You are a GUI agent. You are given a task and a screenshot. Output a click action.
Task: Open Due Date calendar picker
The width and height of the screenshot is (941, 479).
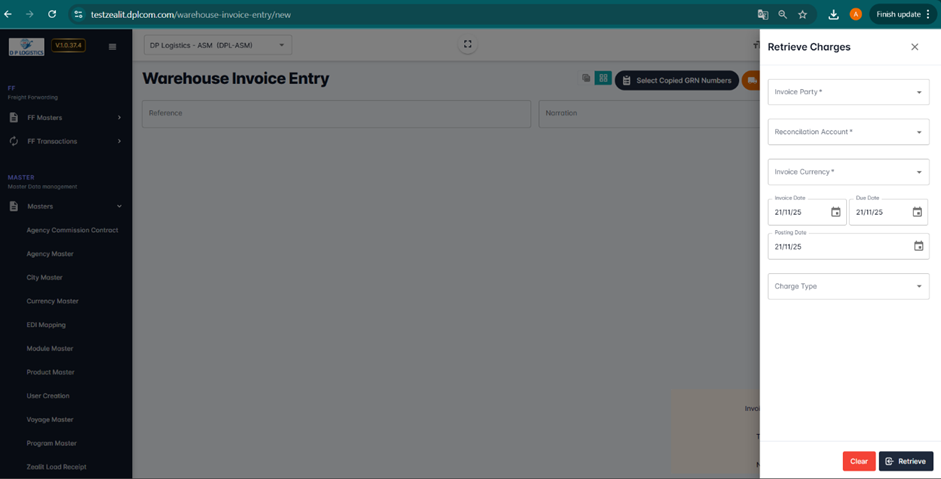917,212
